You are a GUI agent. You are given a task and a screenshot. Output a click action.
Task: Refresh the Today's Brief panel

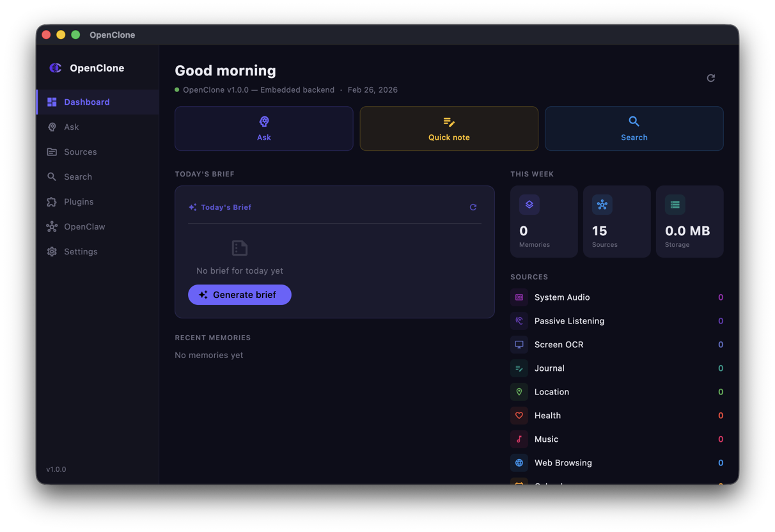473,207
